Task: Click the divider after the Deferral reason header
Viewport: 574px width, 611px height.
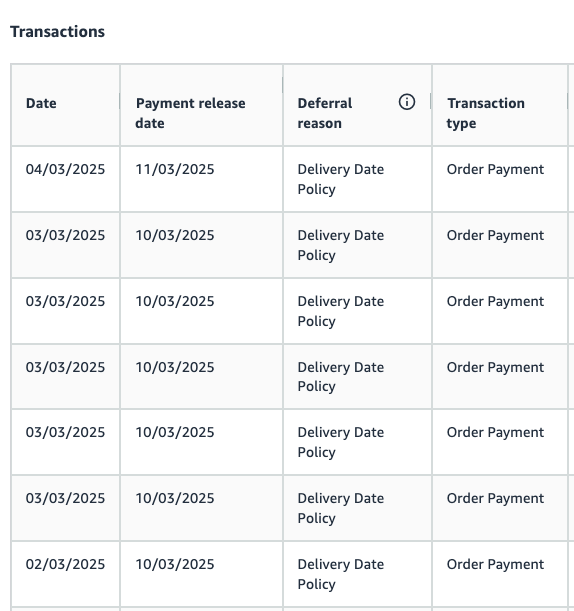Action: point(431,101)
